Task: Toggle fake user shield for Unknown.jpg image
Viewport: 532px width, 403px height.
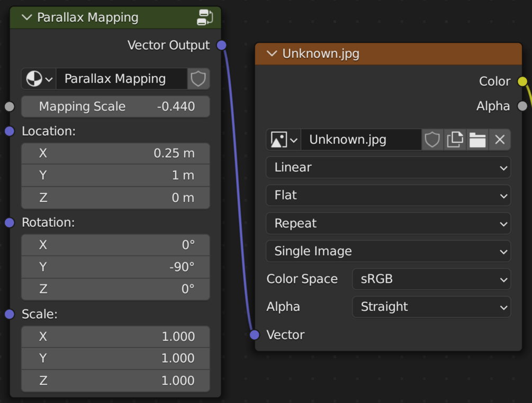Action: tap(432, 140)
